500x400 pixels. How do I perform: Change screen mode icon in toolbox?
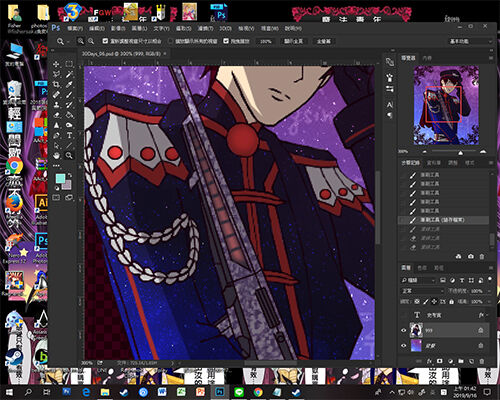pos(69,198)
